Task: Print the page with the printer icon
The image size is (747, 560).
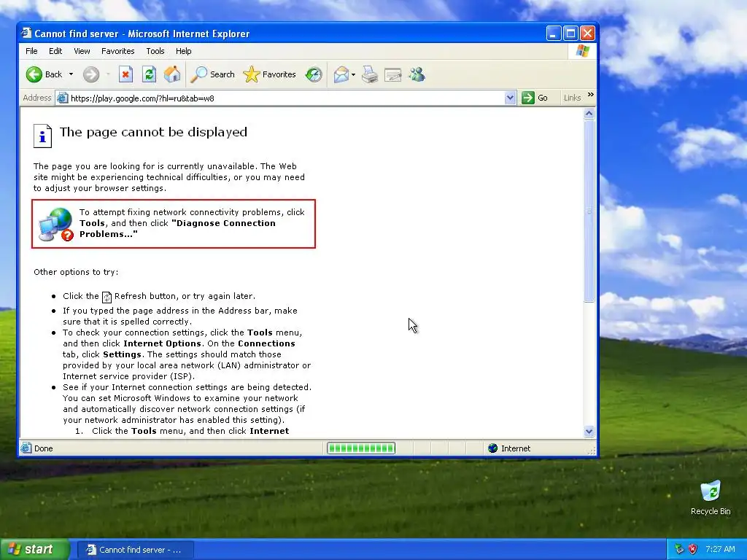Action: point(370,74)
